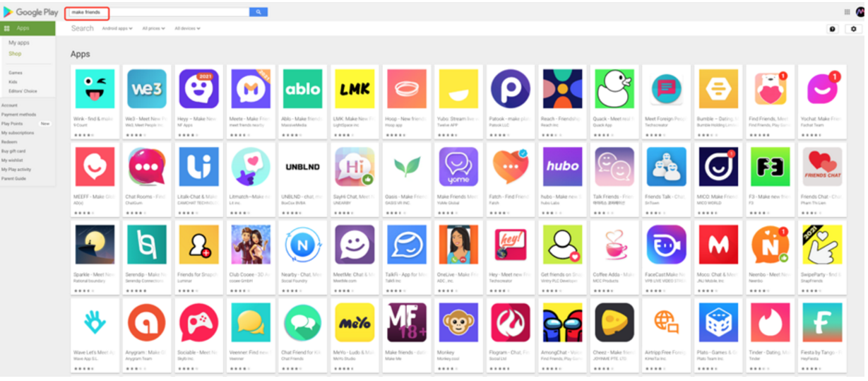
Task: Open the help question mark icon
Action: coord(833,29)
